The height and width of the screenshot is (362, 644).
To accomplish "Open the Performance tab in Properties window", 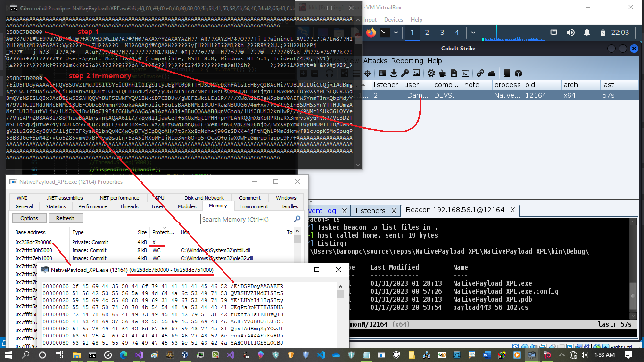I will 93,206.
